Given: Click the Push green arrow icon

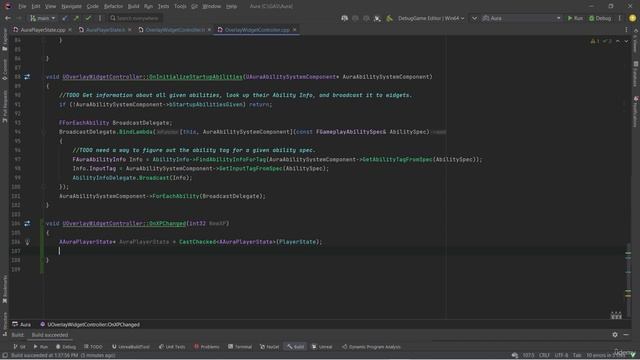Looking at the screenshot, I should [76, 18].
